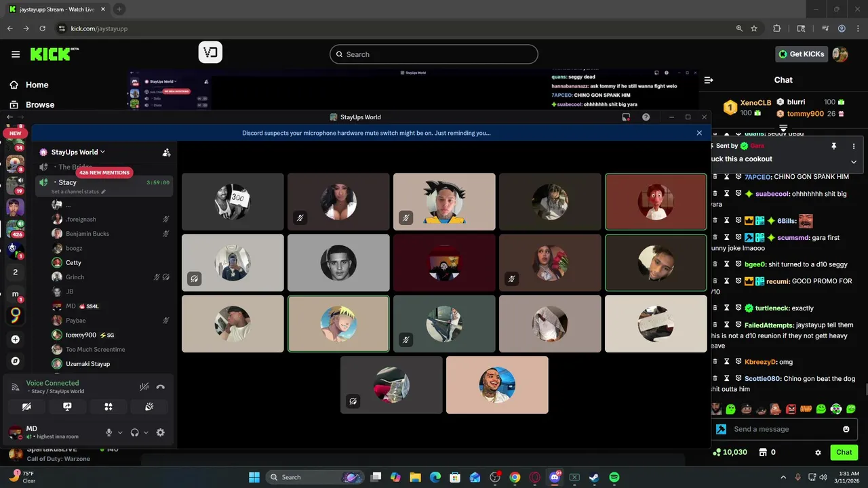Viewport: 868px width, 488px height.
Task: Go to Kick home via logo
Action: pos(54,54)
